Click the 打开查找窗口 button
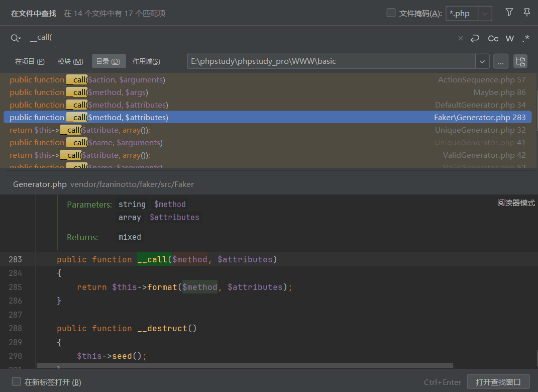Image resolution: width=538 pixels, height=392 pixels. click(498, 382)
